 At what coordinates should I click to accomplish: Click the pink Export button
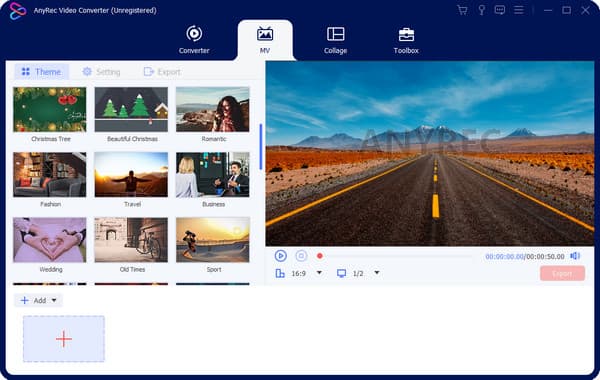562,273
